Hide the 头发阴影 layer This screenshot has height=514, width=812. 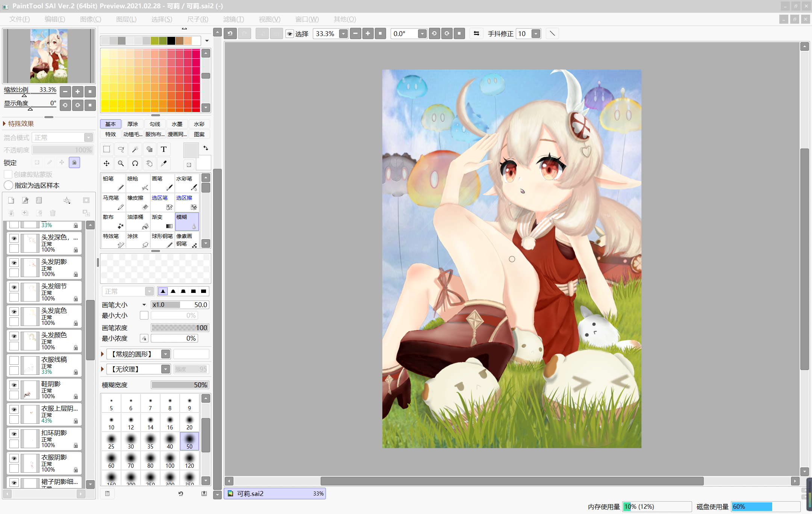point(14,263)
